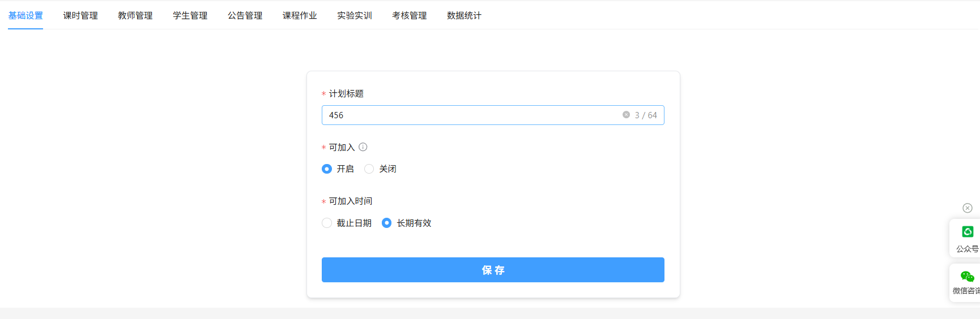Focus the 计划标题 text field
This screenshot has height=319, width=980.
pos(470,115)
